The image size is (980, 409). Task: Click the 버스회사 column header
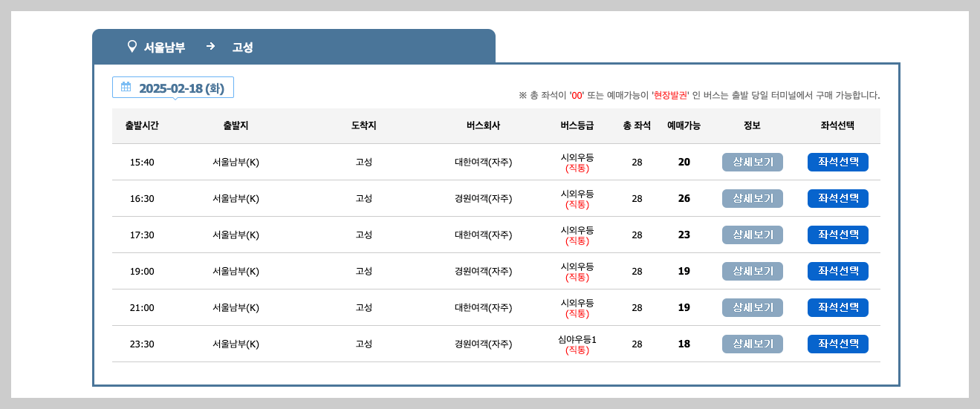coord(483,125)
